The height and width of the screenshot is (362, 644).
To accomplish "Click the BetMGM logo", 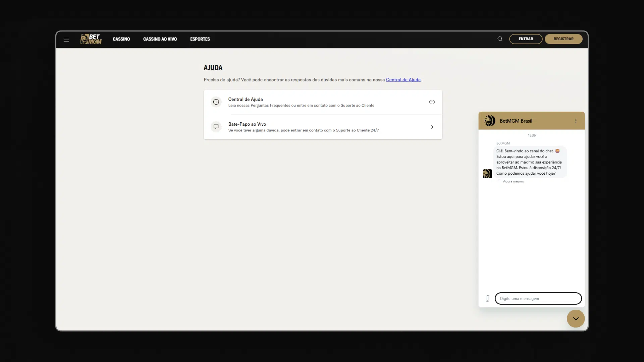I will (91, 39).
